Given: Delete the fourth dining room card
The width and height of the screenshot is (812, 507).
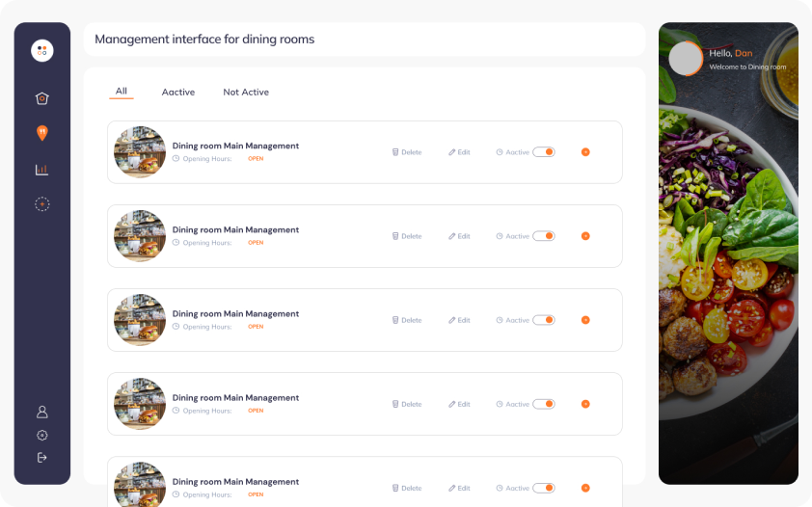Looking at the screenshot, I should tap(407, 404).
